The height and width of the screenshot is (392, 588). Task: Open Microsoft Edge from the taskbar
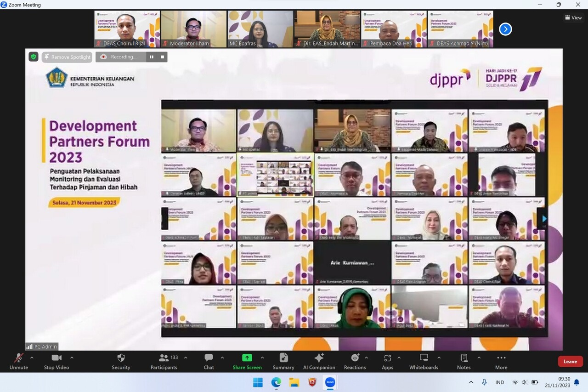276,382
